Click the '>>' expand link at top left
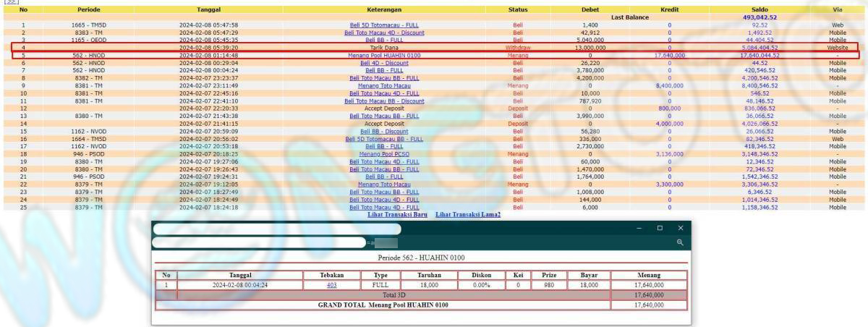 (x=9, y=2)
